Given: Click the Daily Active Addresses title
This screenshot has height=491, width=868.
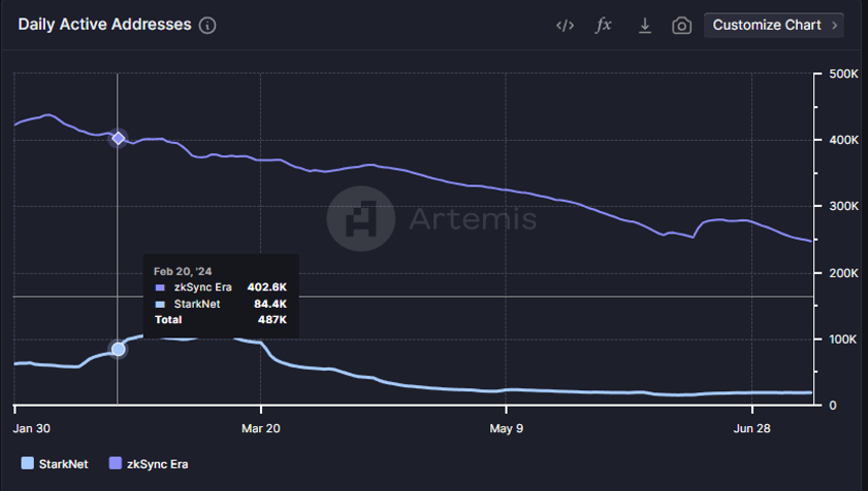Looking at the screenshot, I should [x=105, y=24].
